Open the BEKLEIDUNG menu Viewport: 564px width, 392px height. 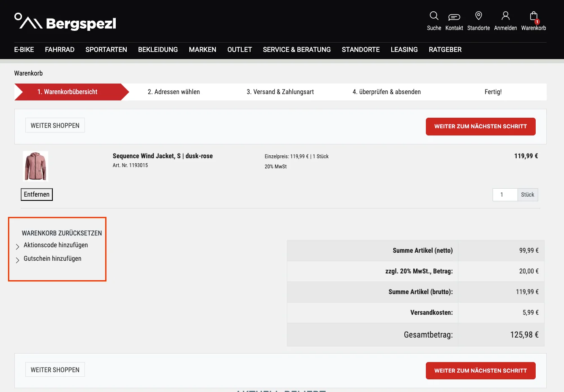[x=158, y=49]
